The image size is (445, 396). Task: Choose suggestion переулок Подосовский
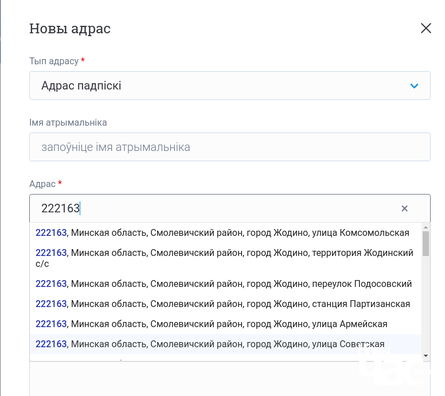225,284
